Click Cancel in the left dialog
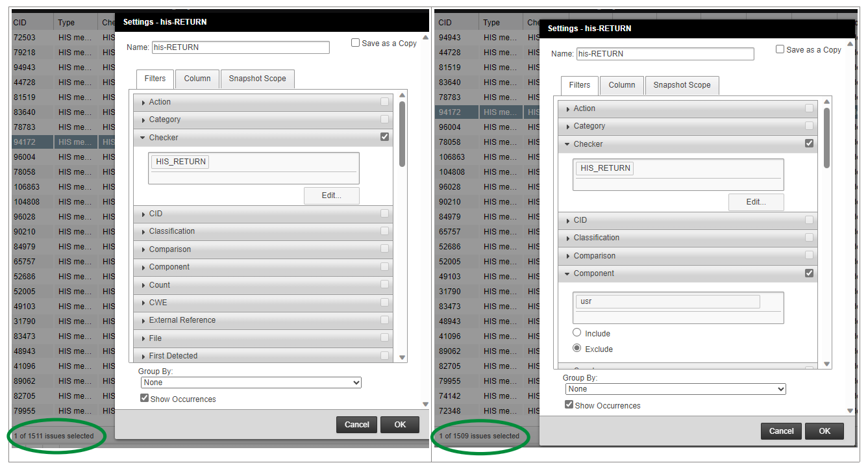This screenshot has width=868, height=465. click(357, 425)
